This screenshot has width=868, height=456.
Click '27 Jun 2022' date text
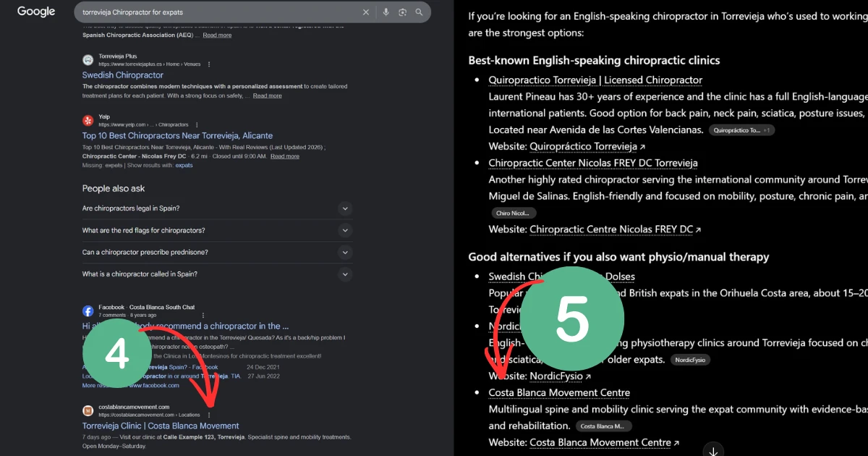263,376
